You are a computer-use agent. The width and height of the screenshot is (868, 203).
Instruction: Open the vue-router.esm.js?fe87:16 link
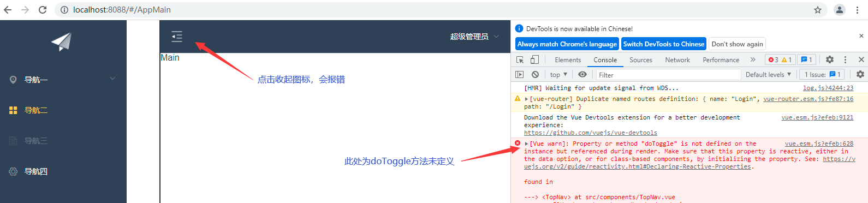(x=808, y=99)
